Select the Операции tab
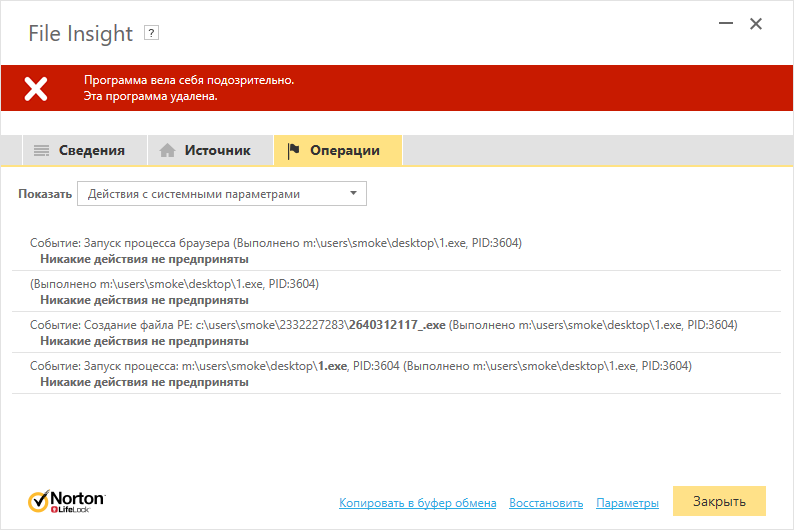 (338, 150)
